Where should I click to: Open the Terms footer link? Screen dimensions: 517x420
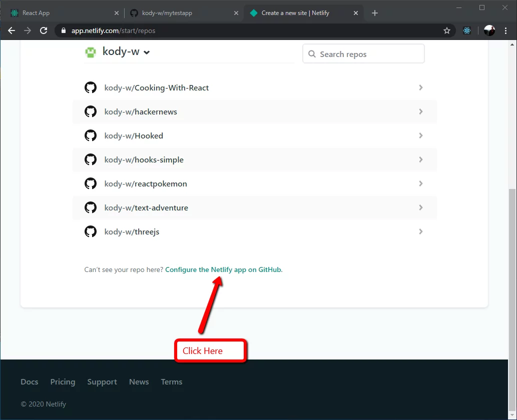tap(172, 382)
